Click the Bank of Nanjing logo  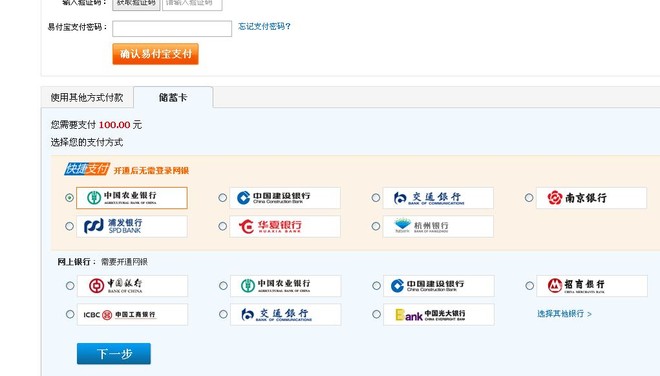click(x=591, y=198)
